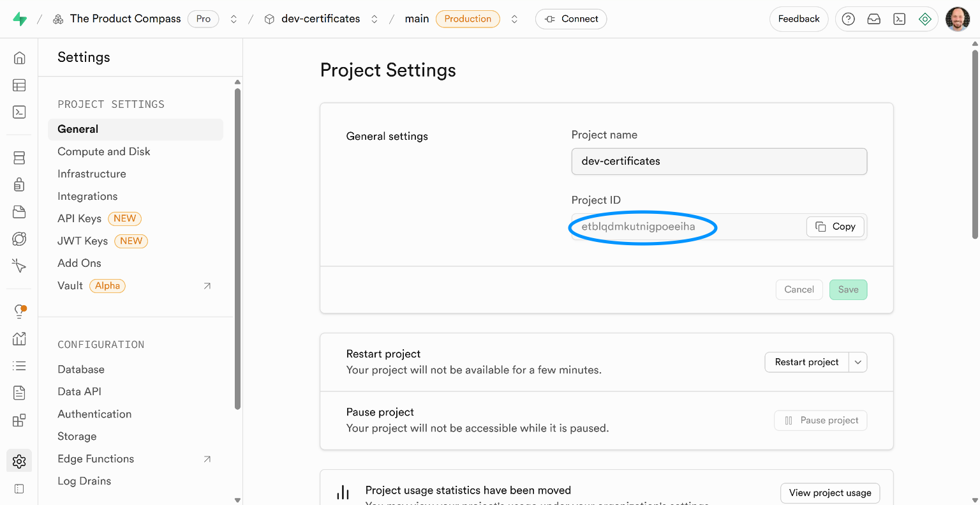Open the Realtime section from the sidebar
980x505 pixels.
(x=19, y=238)
